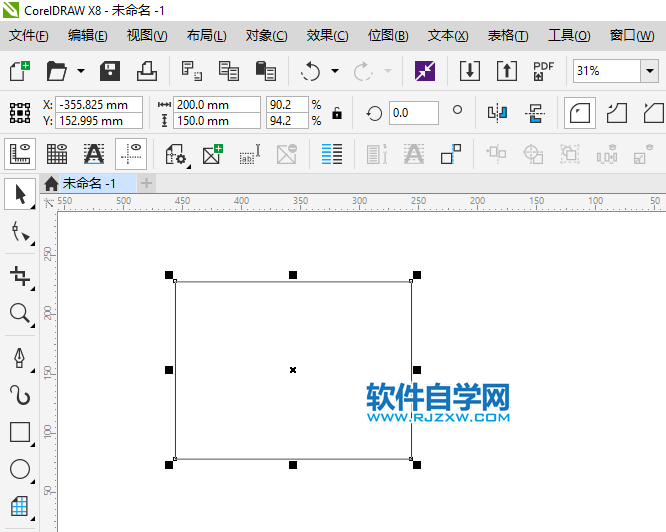Create a new document with New icon
Screen dimensions: 666x532
[x=20, y=71]
